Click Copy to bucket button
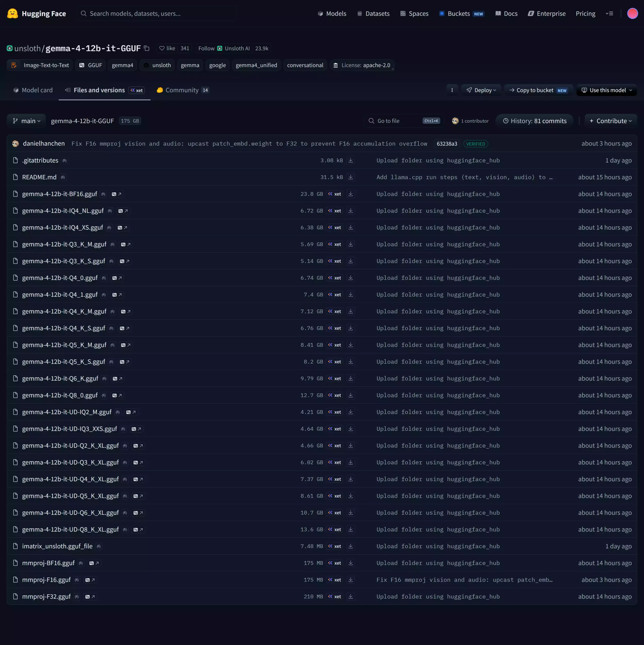 [x=538, y=90]
